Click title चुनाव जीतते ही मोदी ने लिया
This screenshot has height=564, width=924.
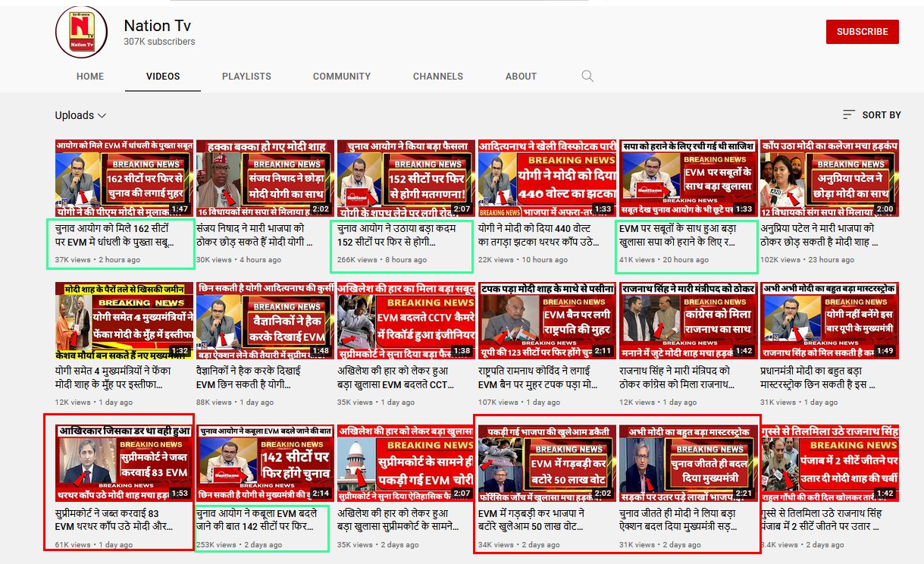pos(680,520)
